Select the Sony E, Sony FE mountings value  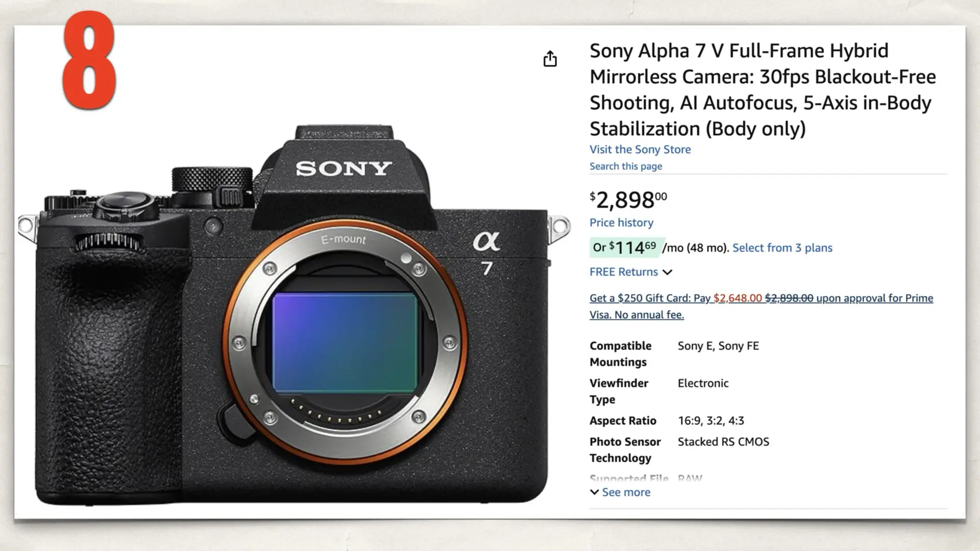point(718,346)
